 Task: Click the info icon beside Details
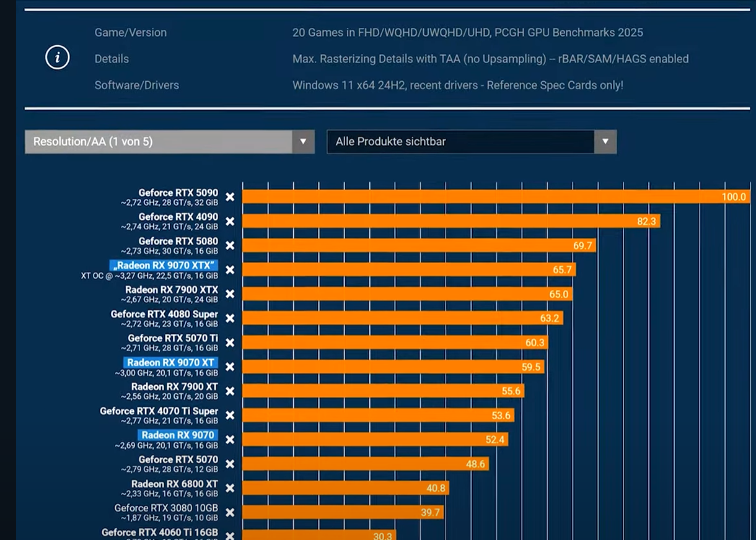58,58
